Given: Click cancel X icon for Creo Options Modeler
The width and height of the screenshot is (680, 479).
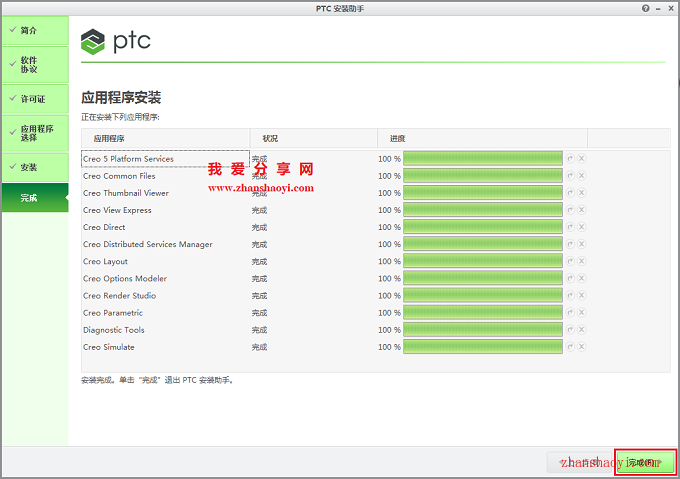Looking at the screenshot, I should point(582,278).
